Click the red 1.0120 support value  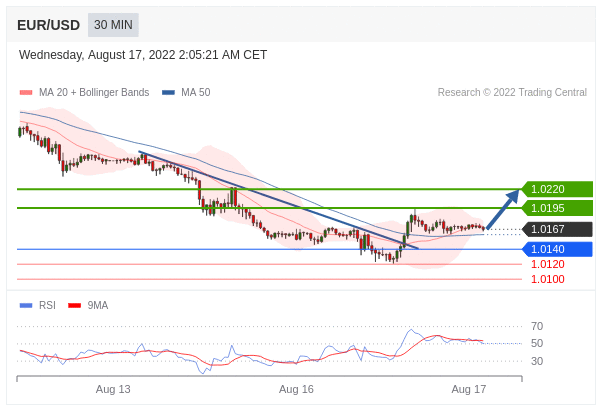(x=548, y=264)
